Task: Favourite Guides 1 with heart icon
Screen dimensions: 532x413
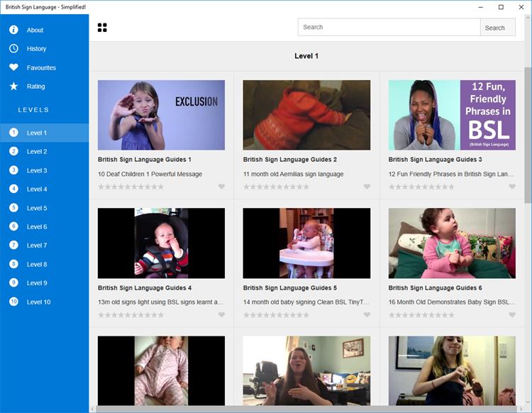Action: point(221,187)
